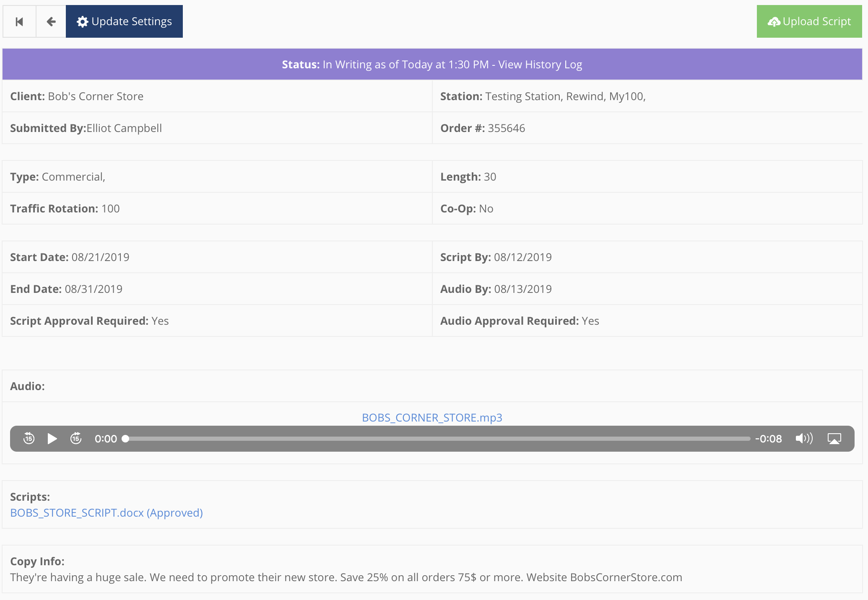Click the Copy Info description text
Screen dimensions: 868x600
[346, 577]
